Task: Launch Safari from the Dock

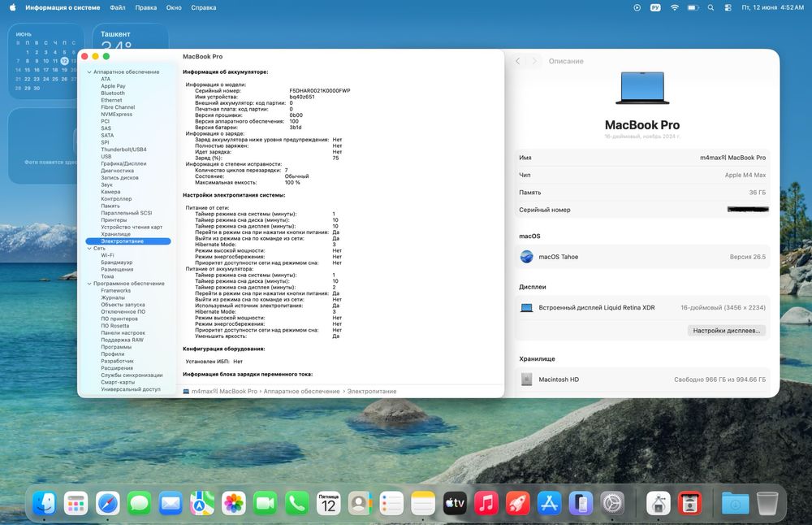Action: tap(107, 503)
